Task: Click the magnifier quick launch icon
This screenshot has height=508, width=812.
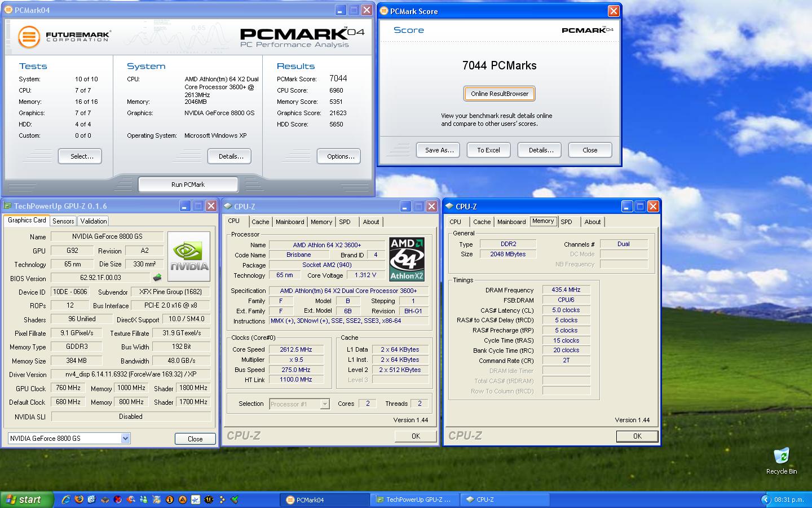Action: point(131,500)
